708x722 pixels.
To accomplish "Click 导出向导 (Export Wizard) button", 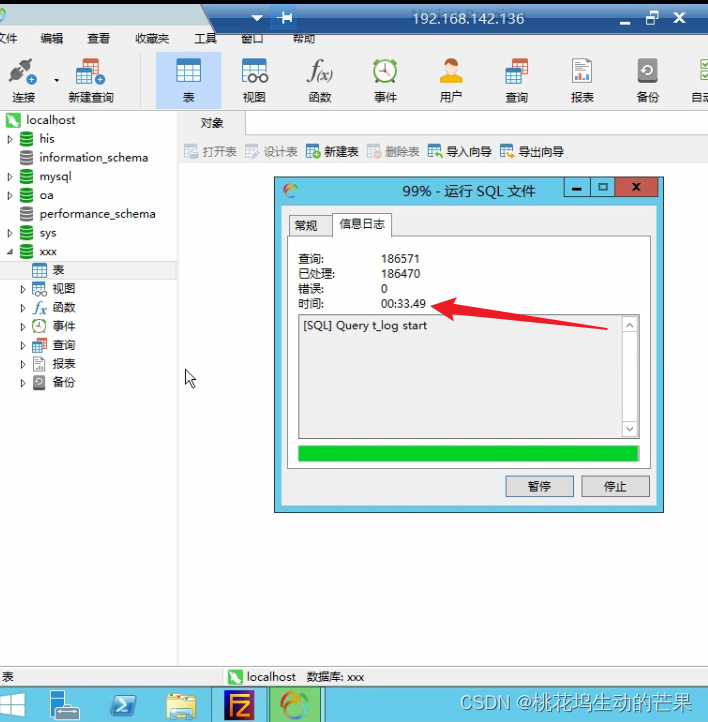I will (532, 151).
